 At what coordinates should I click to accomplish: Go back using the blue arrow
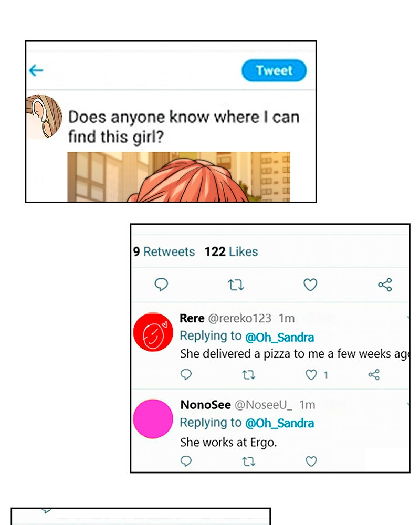click(x=36, y=70)
